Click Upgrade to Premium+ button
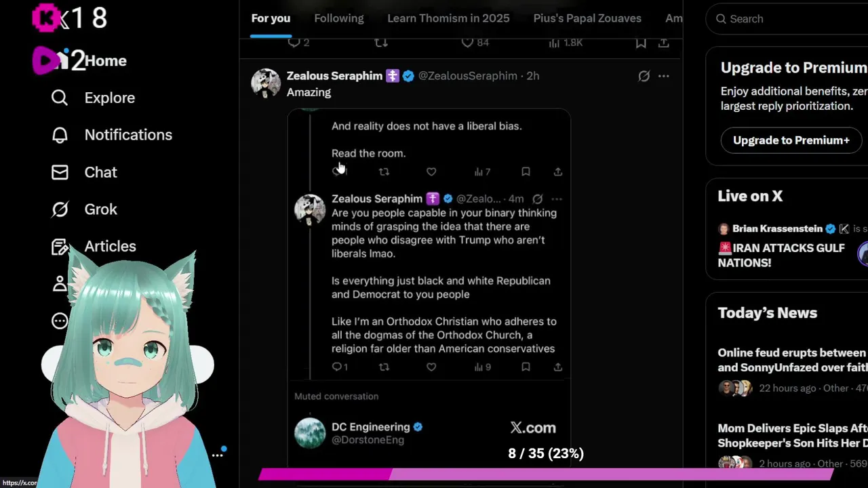The image size is (868, 488). pyautogui.click(x=791, y=140)
